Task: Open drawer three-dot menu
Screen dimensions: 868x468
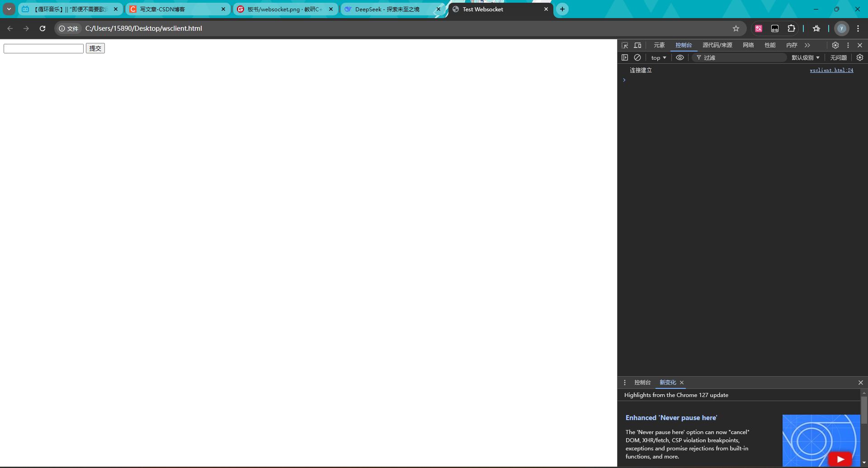Action: (x=625, y=383)
